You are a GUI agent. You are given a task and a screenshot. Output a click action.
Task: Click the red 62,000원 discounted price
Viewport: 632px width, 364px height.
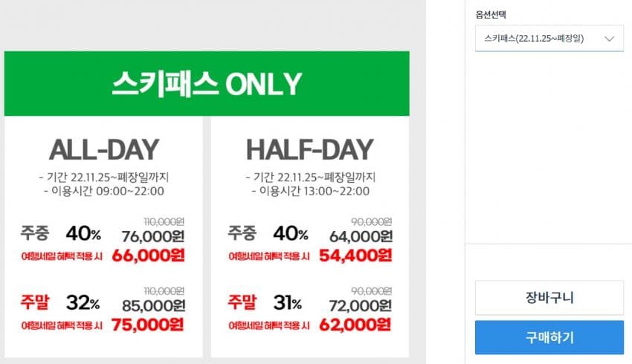point(355,325)
